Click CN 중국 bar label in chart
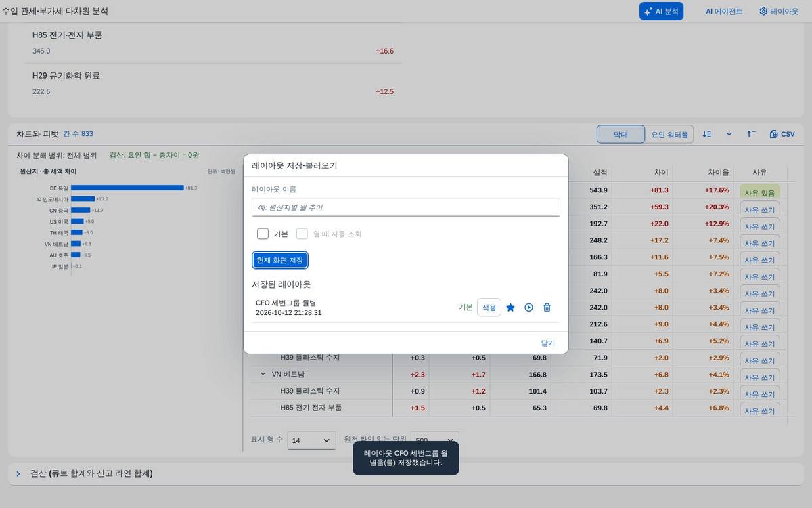 coord(58,211)
